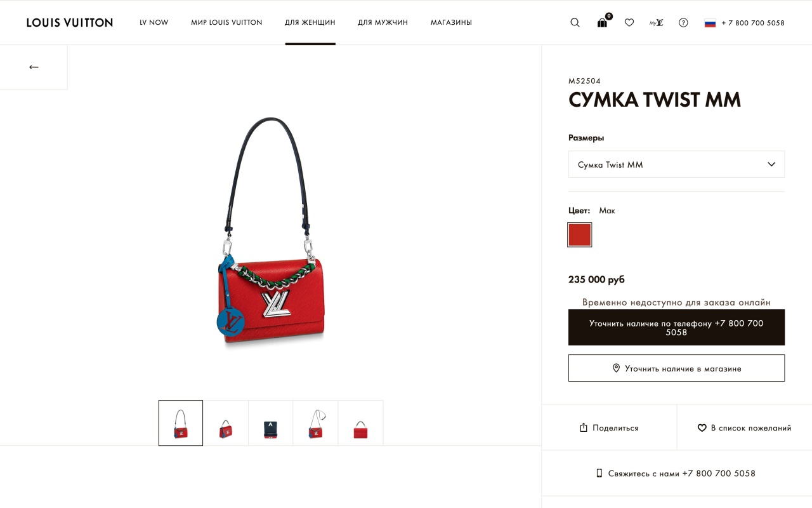Open the ДЛЯ МУЖЧИН menu
Screen dimensions: 812x508
point(383,23)
